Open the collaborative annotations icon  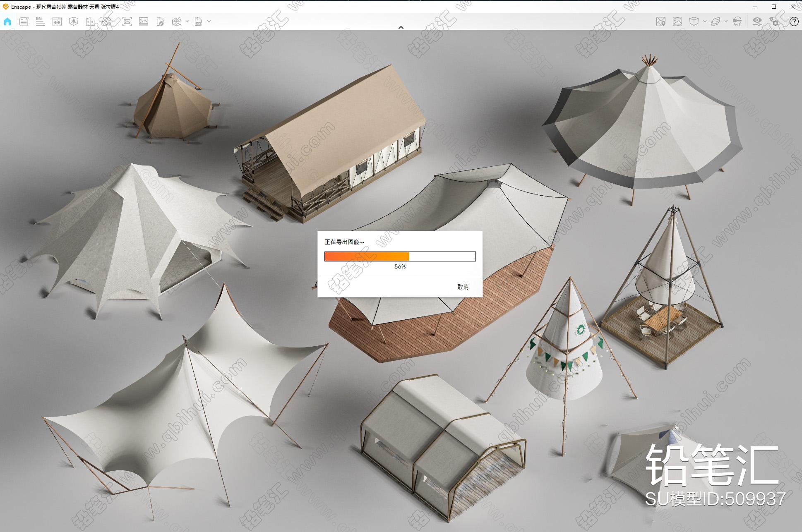pyautogui.click(x=24, y=22)
